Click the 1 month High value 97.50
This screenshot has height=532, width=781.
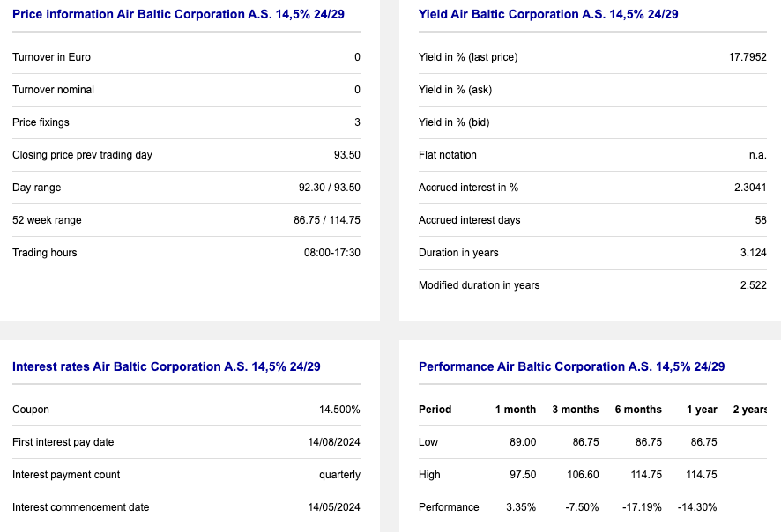tap(523, 475)
